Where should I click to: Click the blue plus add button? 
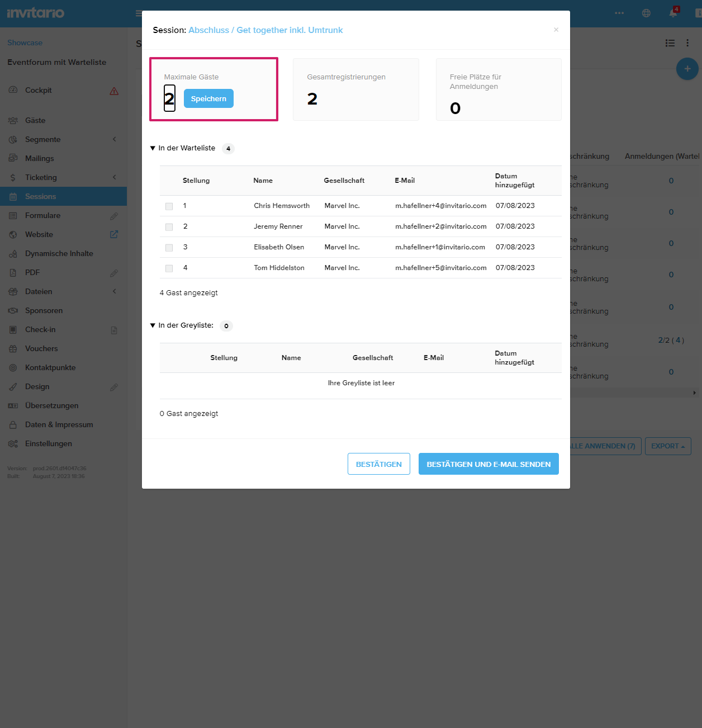coord(687,69)
